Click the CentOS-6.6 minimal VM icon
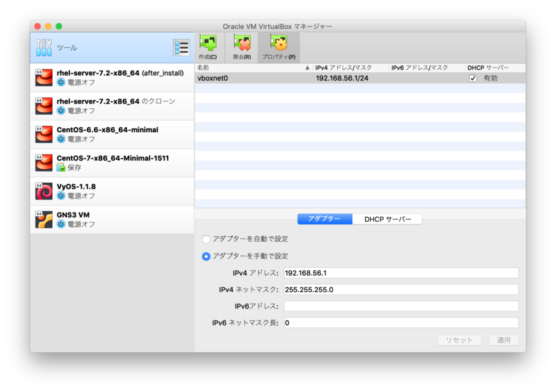The height and width of the screenshot is (392, 556). [x=44, y=134]
